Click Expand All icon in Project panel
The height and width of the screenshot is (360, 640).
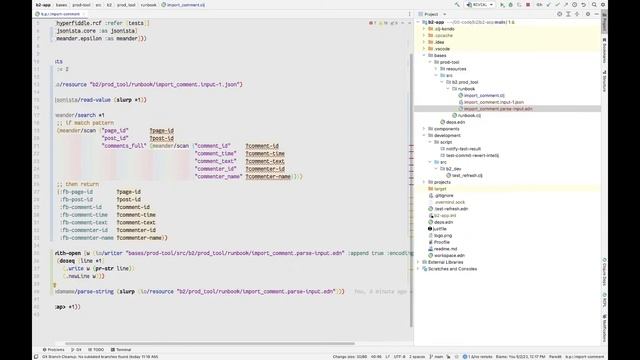568,14
